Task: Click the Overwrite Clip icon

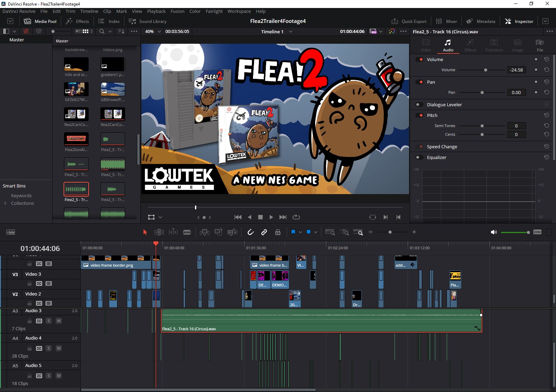Action: click(x=219, y=232)
